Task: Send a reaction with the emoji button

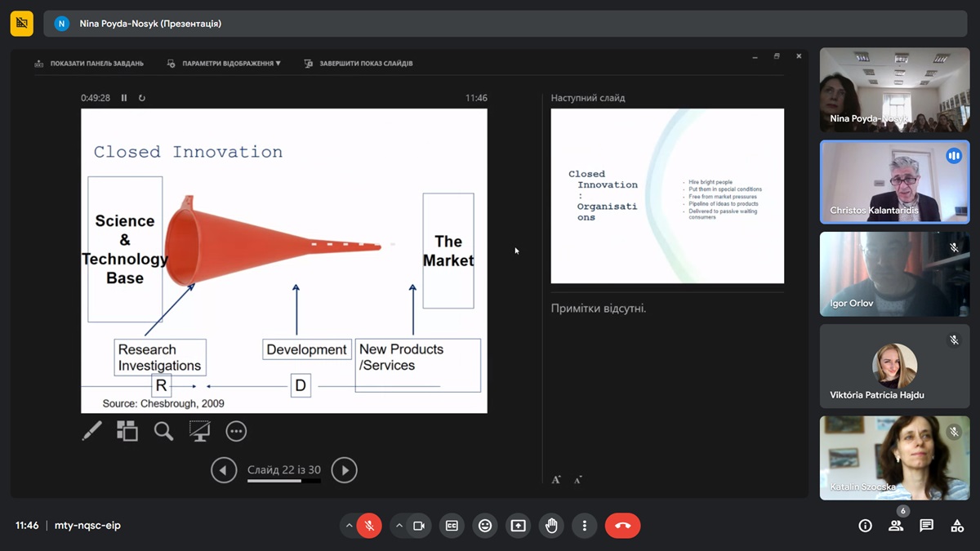Action: [485, 526]
